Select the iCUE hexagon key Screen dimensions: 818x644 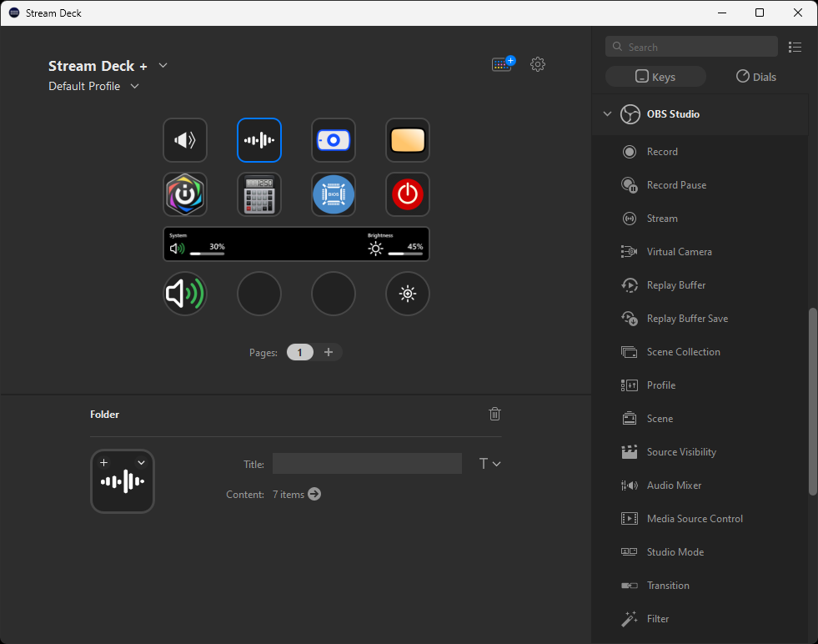185,194
